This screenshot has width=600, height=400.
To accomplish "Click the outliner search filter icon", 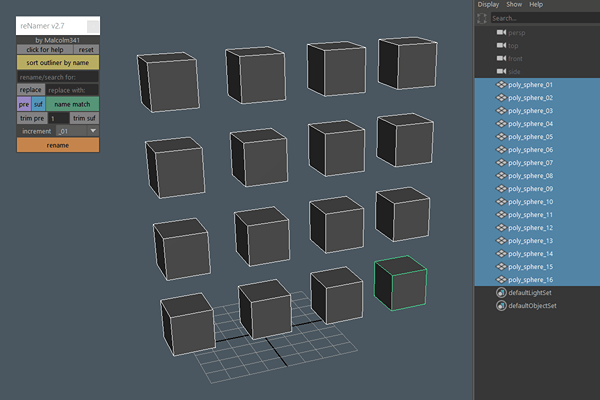I will click(x=483, y=18).
